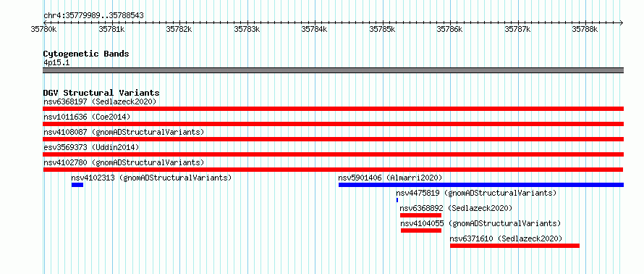Click the chr4:35779989..35788543 region label
This screenshot has width=644, height=274.
(x=93, y=16)
